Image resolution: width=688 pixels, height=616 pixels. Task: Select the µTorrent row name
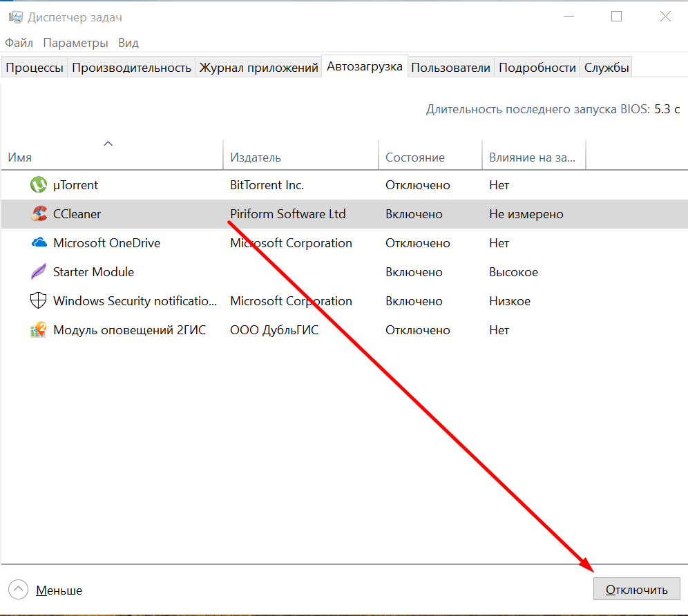click(75, 185)
